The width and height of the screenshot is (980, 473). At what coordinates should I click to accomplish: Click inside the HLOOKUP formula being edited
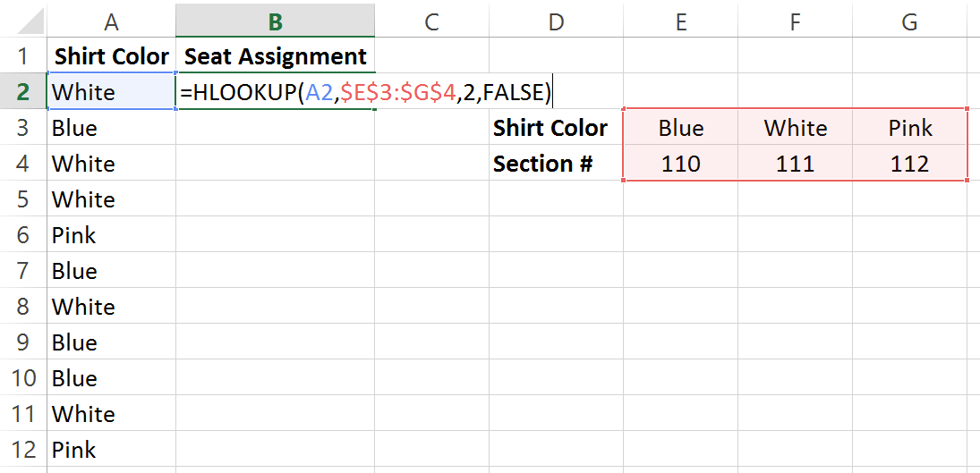[365, 92]
